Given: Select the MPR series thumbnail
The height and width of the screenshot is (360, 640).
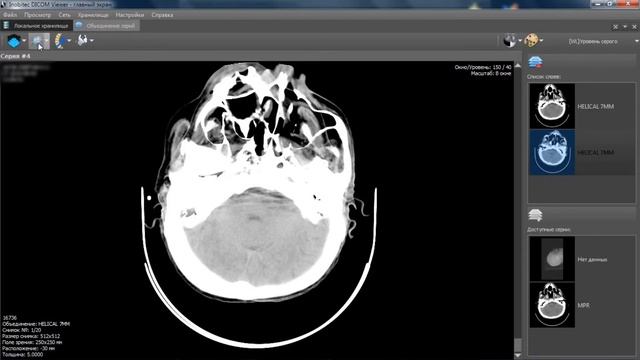Looking at the screenshot, I should pos(552,305).
